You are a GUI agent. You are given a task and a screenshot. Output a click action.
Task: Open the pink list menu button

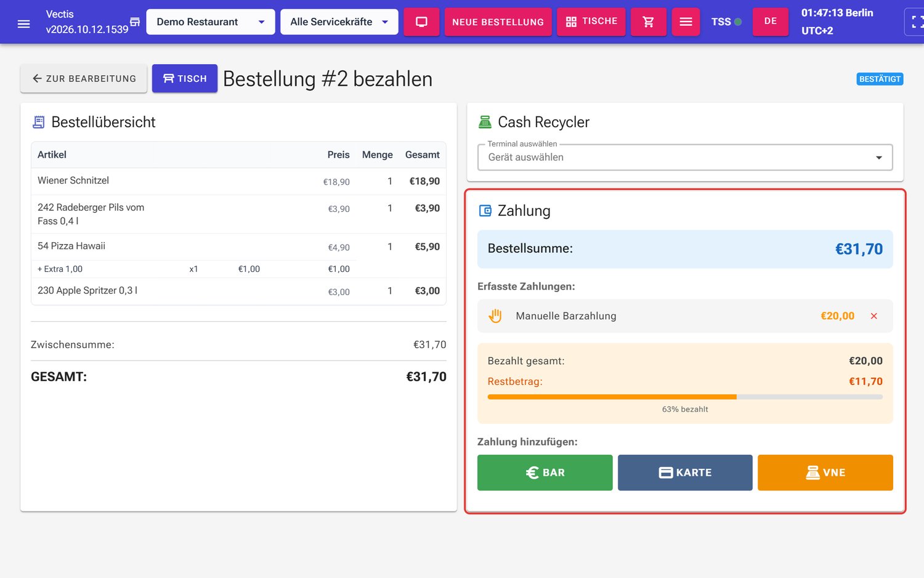tap(686, 22)
